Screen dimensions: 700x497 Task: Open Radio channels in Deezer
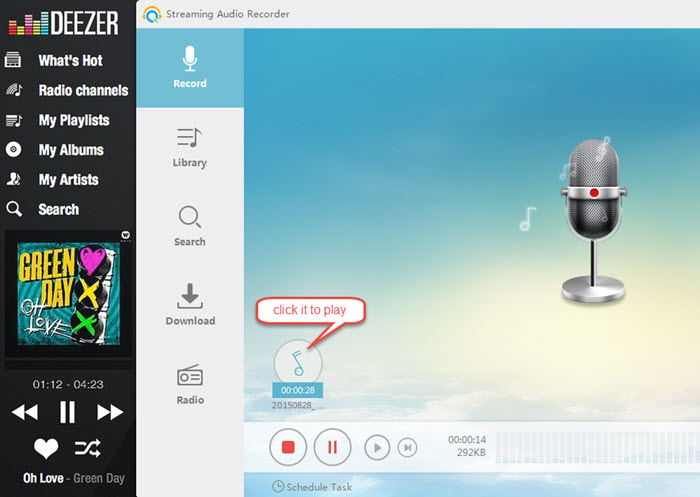[83, 90]
